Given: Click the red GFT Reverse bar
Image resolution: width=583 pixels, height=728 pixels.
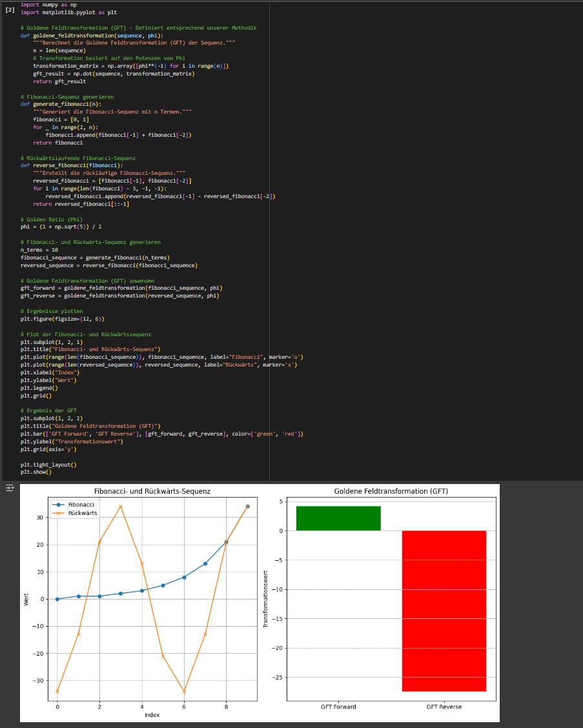Looking at the screenshot, I should click(444, 611).
